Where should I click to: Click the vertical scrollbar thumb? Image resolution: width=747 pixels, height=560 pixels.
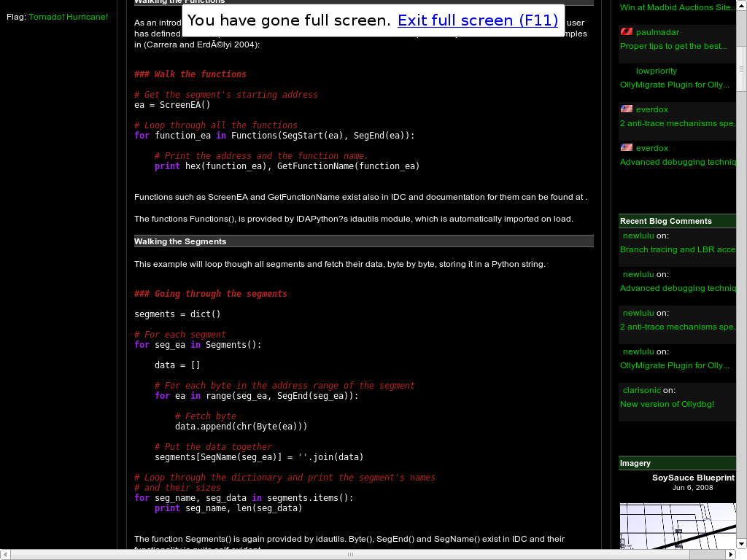(741, 69)
